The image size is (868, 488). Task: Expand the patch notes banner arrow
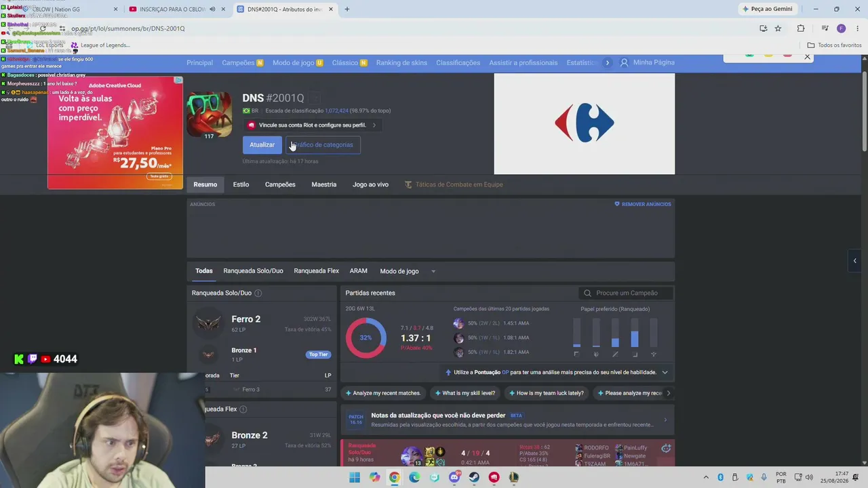click(x=665, y=420)
